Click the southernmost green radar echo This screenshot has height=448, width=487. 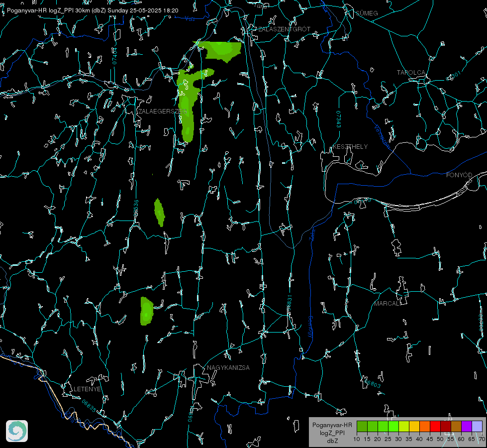[x=147, y=311]
